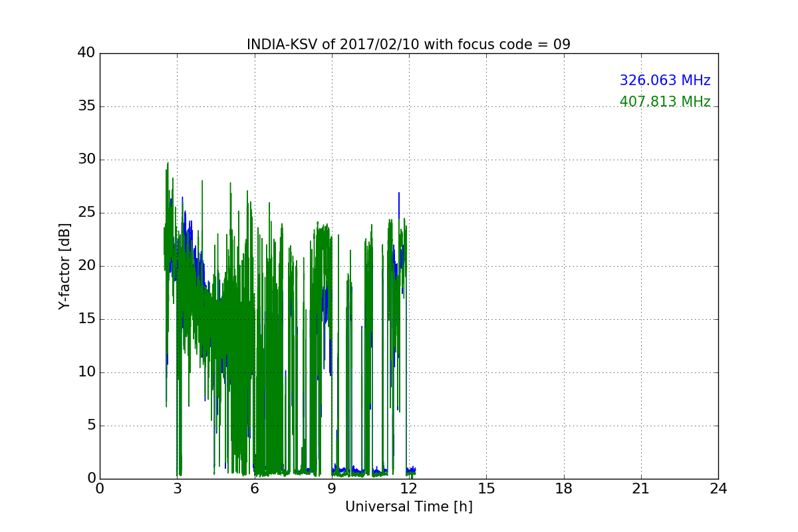
Task: Click the 'Y-factor [dB]' axis label
Action: [65, 266]
